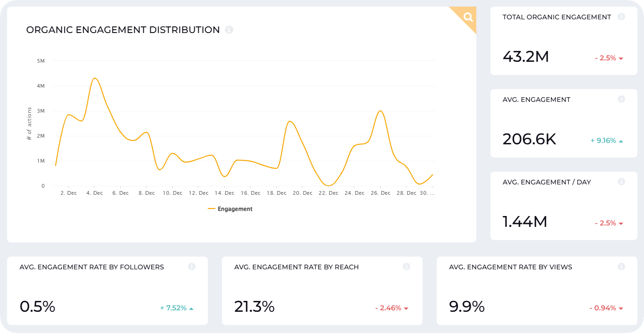Click the engagement spike near 26 Dec
644x333 pixels.
(x=381, y=112)
